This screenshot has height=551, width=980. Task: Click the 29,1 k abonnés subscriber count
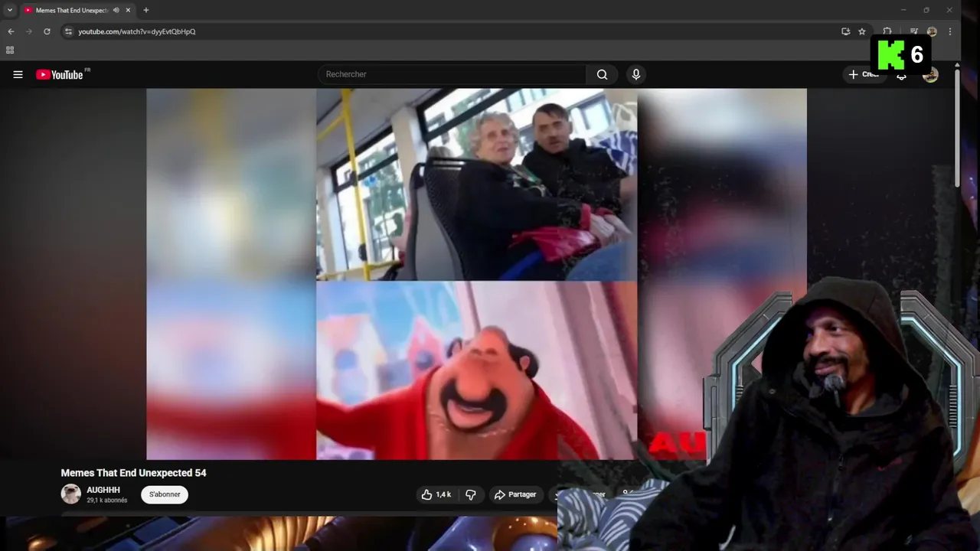click(107, 500)
